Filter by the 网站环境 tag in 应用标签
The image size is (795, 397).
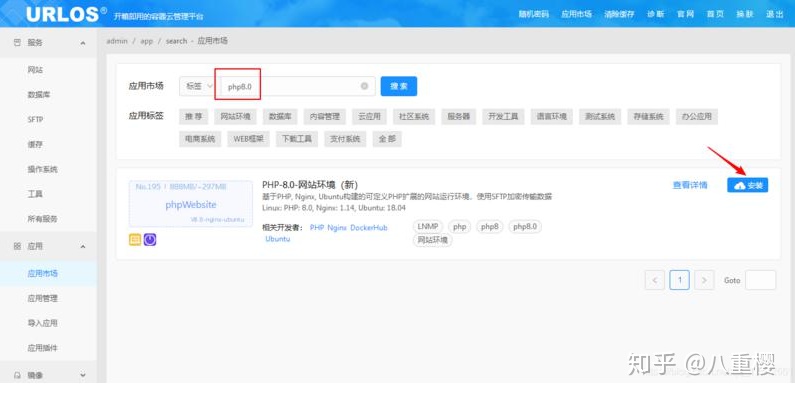point(235,117)
